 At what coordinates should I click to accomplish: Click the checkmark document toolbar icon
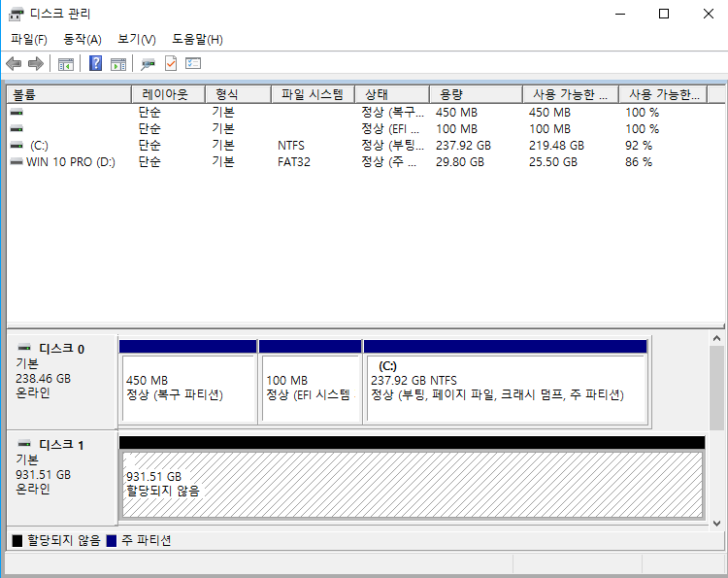171,63
